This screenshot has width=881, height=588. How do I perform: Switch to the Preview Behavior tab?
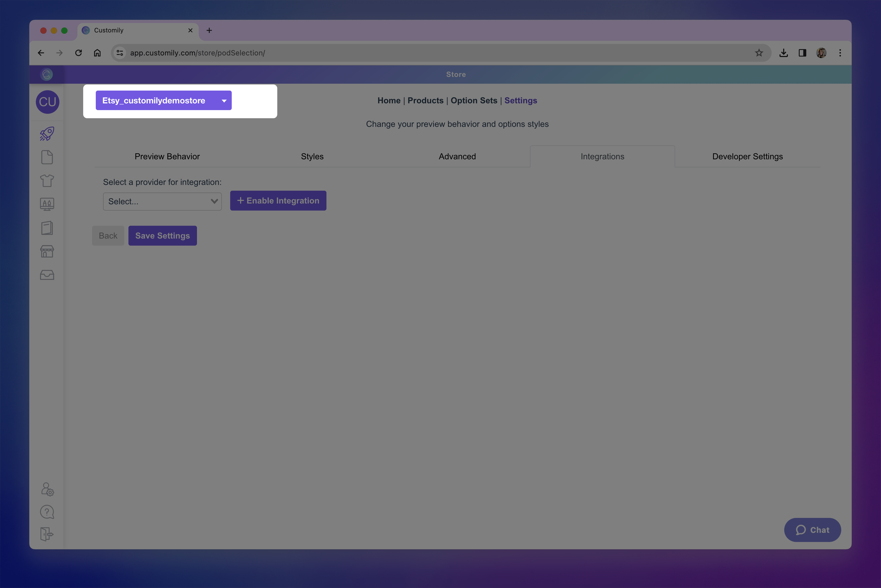click(x=167, y=156)
